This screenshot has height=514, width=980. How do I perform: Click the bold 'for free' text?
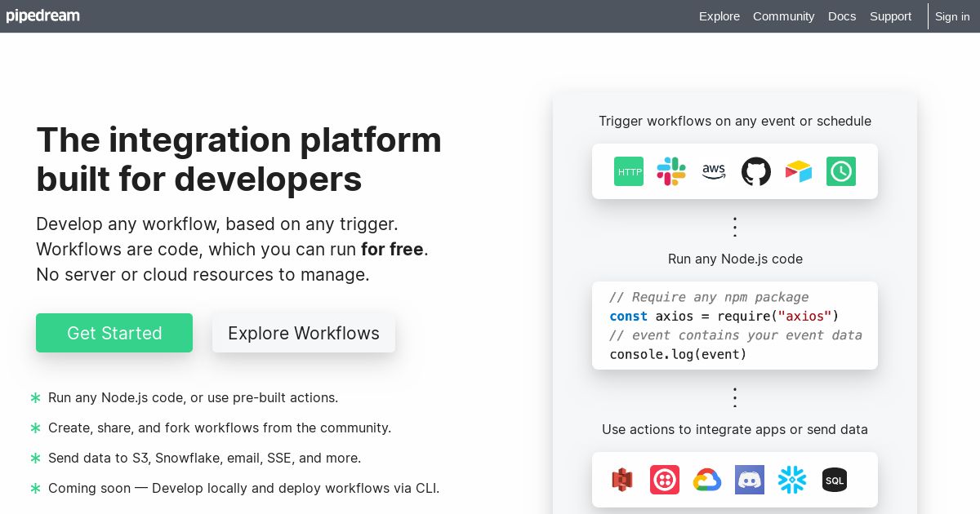[x=392, y=249]
